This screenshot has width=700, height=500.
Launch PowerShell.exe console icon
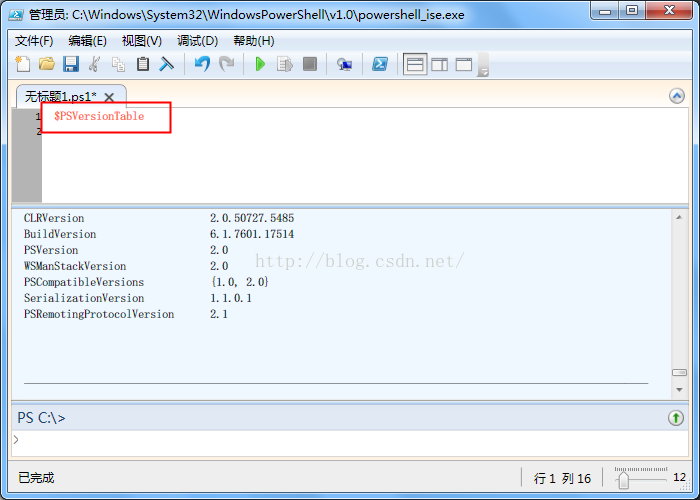click(x=380, y=64)
